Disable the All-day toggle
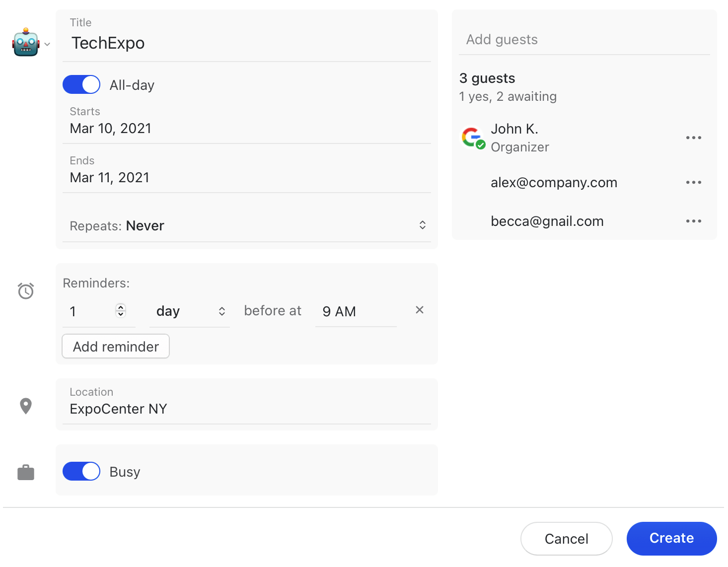Viewport: 728px width, 567px height. pyautogui.click(x=81, y=84)
